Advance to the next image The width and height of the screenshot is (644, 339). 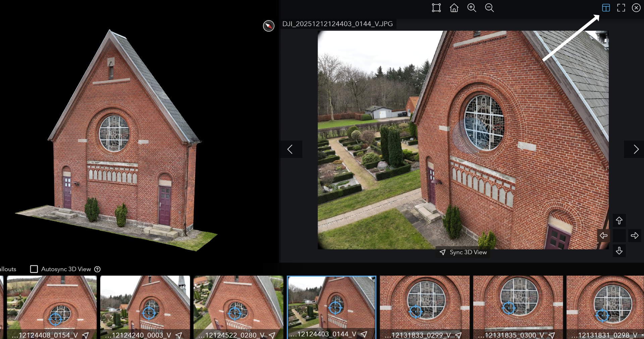(x=636, y=149)
